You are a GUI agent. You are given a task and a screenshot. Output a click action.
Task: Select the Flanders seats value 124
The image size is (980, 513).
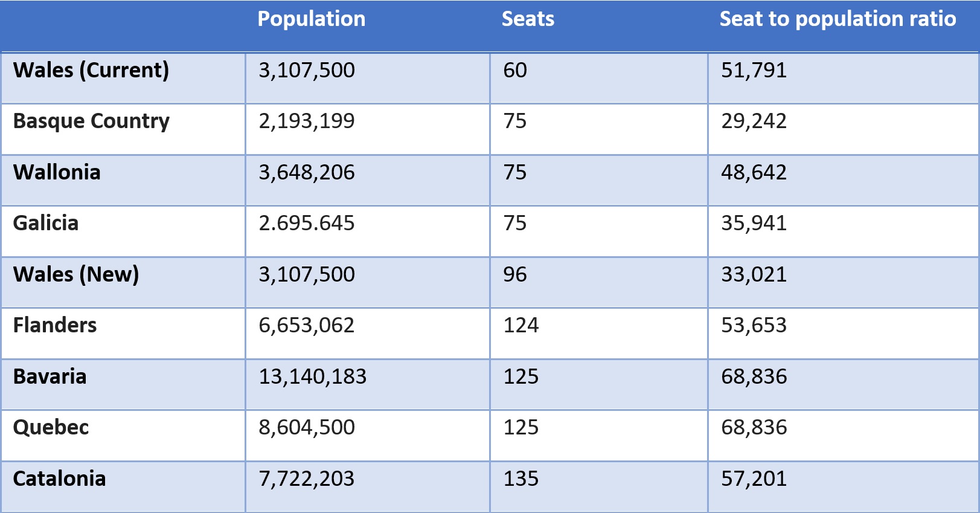click(x=521, y=325)
